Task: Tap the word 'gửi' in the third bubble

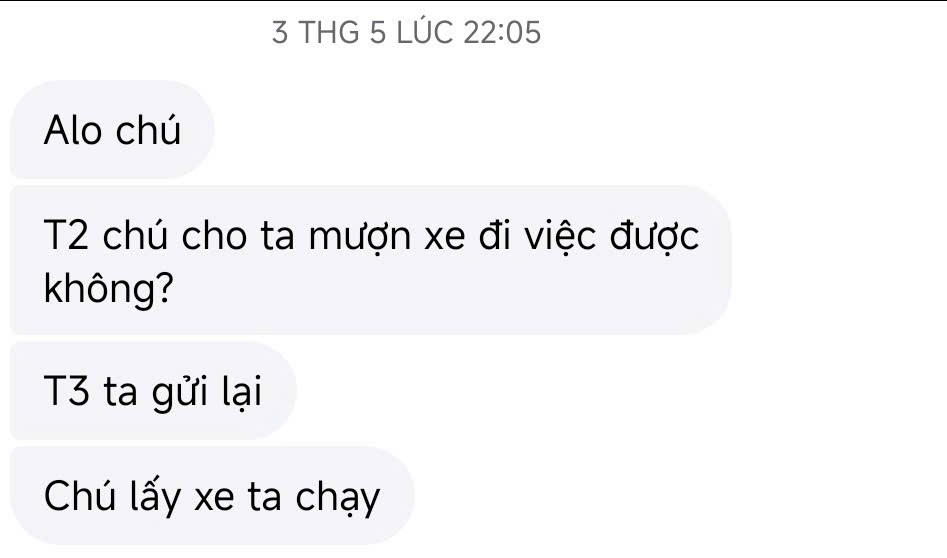Action: tap(179, 393)
